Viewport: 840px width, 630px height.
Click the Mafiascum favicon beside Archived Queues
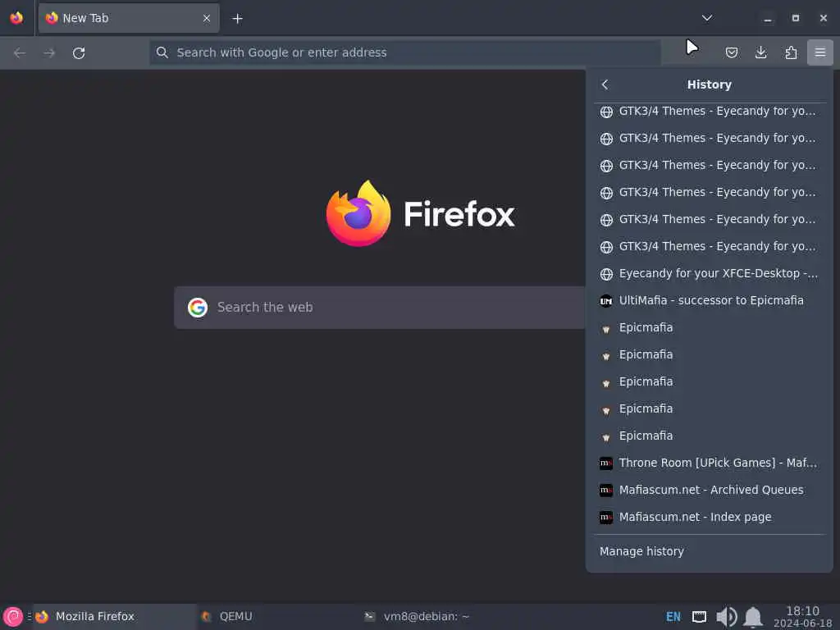click(606, 491)
